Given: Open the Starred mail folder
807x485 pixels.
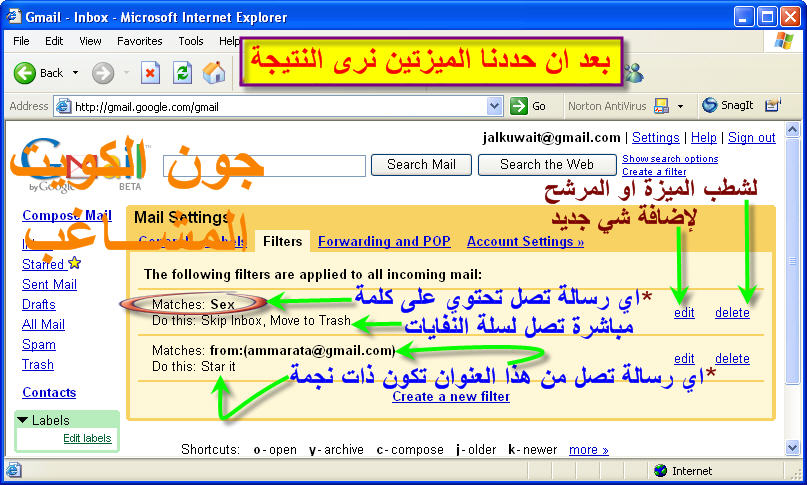Looking at the screenshot, I should (x=43, y=264).
